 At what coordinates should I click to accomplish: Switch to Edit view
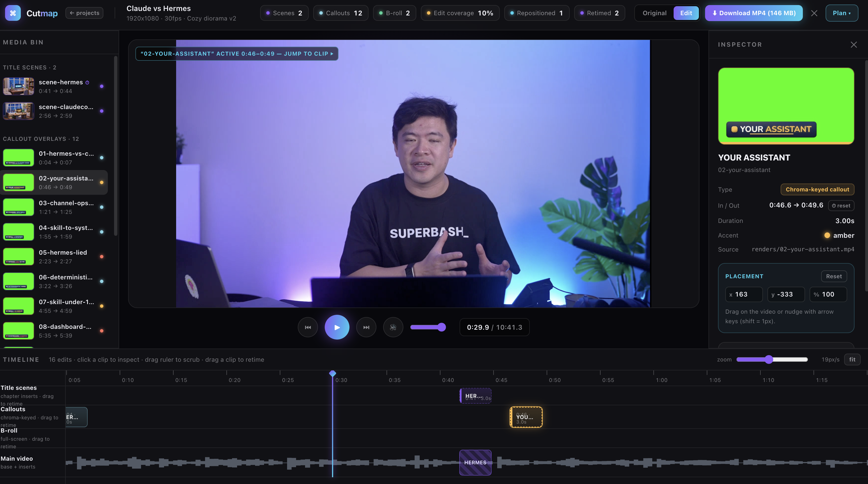(x=686, y=13)
